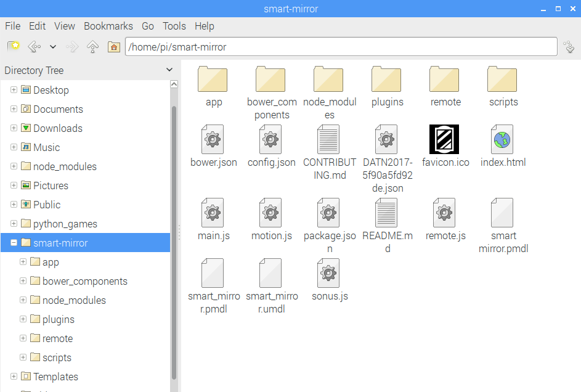The height and width of the screenshot is (392, 581).
Task: Expand the Downloads tree node
Action: [x=14, y=128]
